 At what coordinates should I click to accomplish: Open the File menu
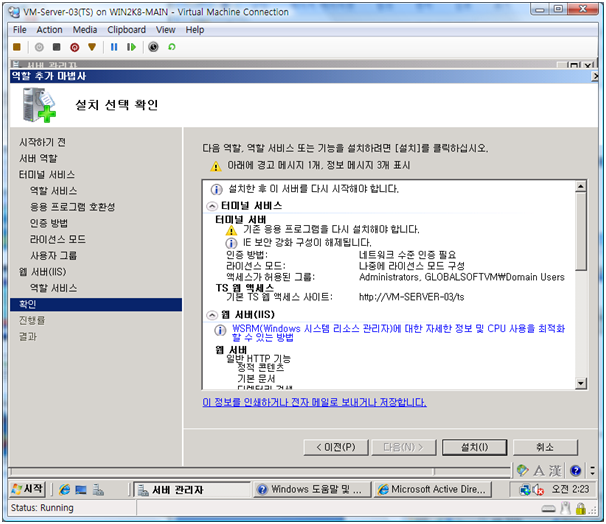coord(19,30)
